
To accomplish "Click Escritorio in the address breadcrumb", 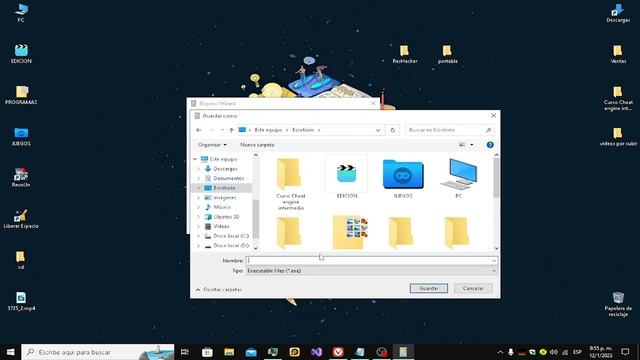I will click(303, 130).
